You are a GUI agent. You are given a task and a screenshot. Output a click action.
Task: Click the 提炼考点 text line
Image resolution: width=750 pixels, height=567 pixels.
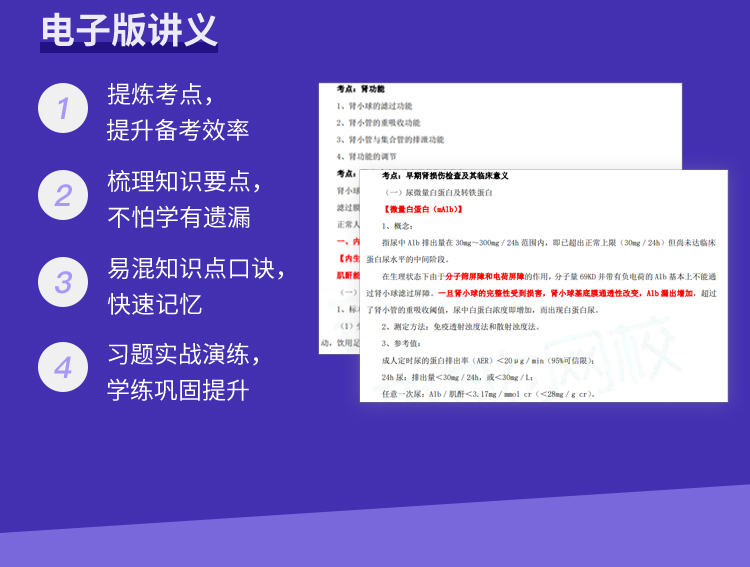coord(160,94)
